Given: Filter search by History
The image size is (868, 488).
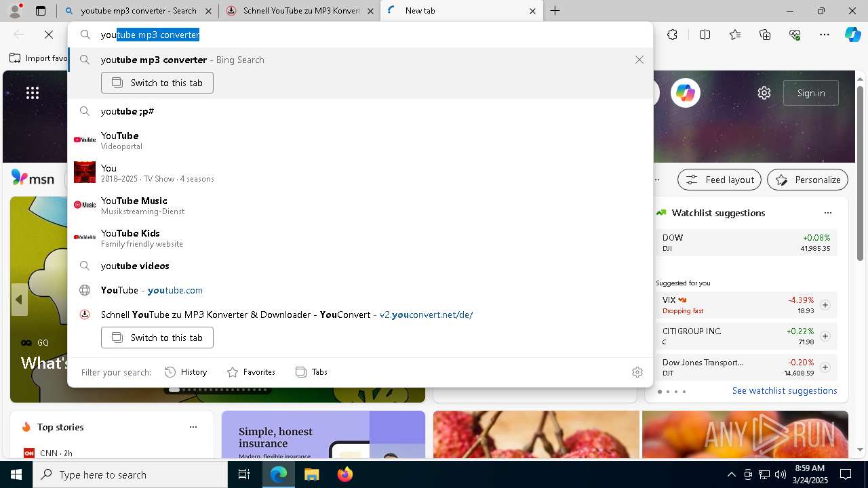Looking at the screenshot, I should click(x=186, y=371).
